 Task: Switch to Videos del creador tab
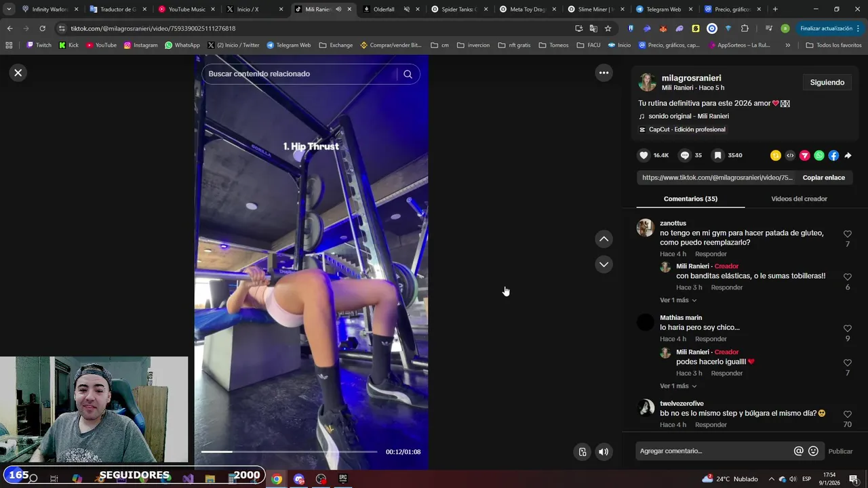click(x=799, y=199)
